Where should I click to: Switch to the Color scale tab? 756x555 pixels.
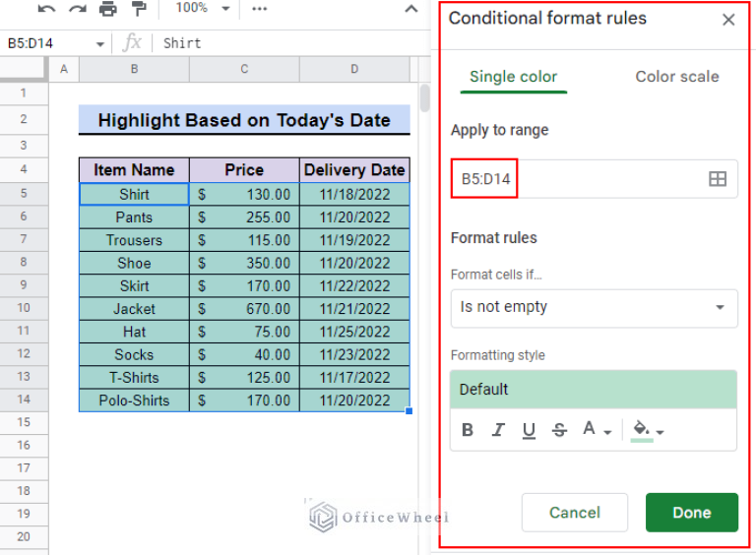[677, 77]
